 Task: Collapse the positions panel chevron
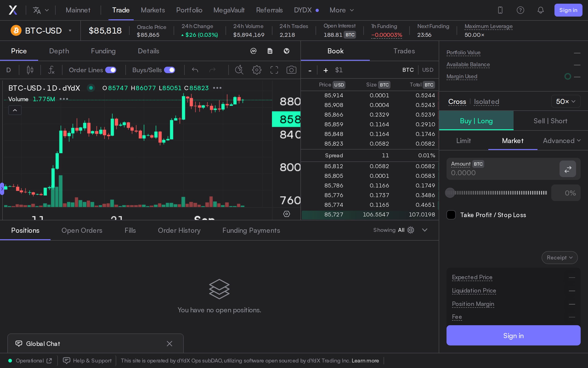coord(425,230)
